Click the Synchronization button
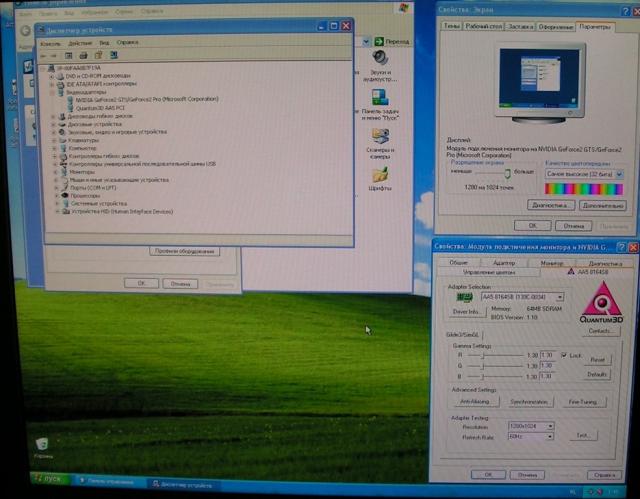 tap(528, 402)
